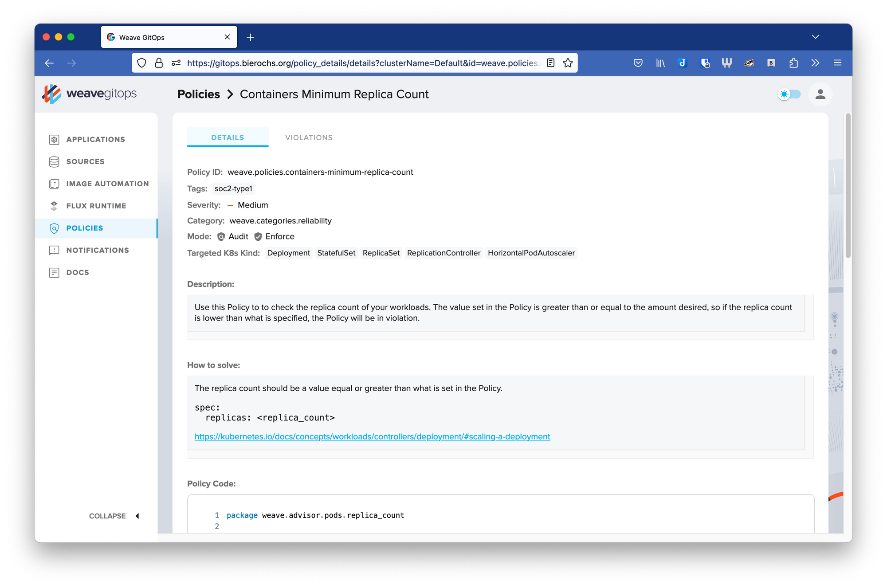Toggle the Audit mode indicator
The height and width of the screenshot is (588, 887).
tap(220, 236)
